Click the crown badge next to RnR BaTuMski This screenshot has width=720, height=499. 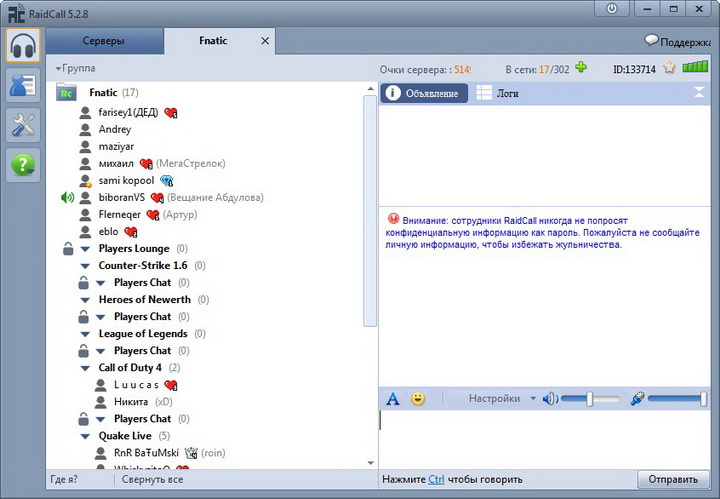(x=191, y=453)
